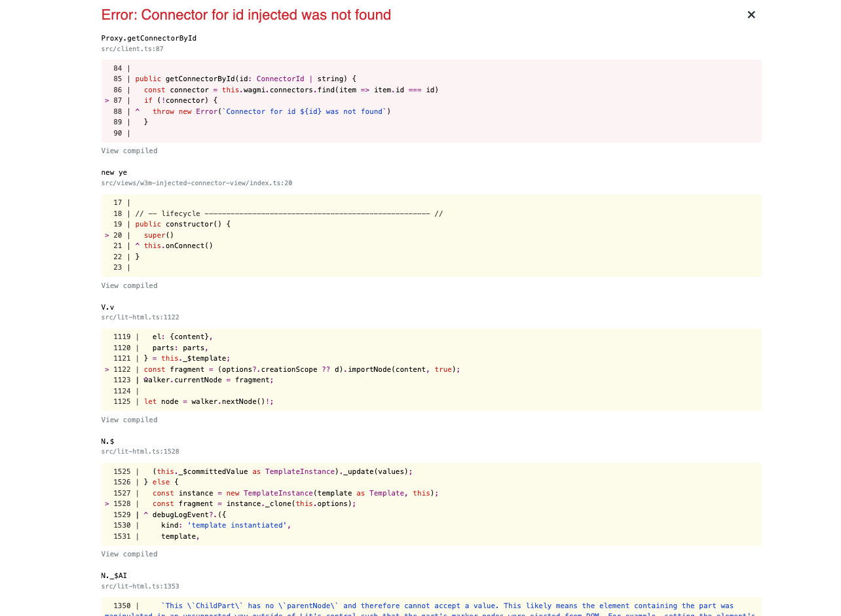Click View compiled under Proxy.getConnectorById
Screen dimensions: 841x616
(x=129, y=151)
